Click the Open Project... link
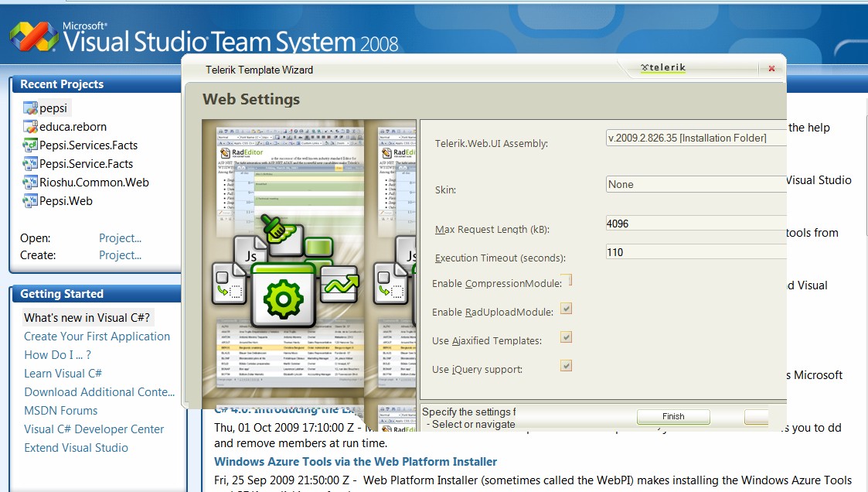This screenshot has width=868, height=492. [120, 238]
